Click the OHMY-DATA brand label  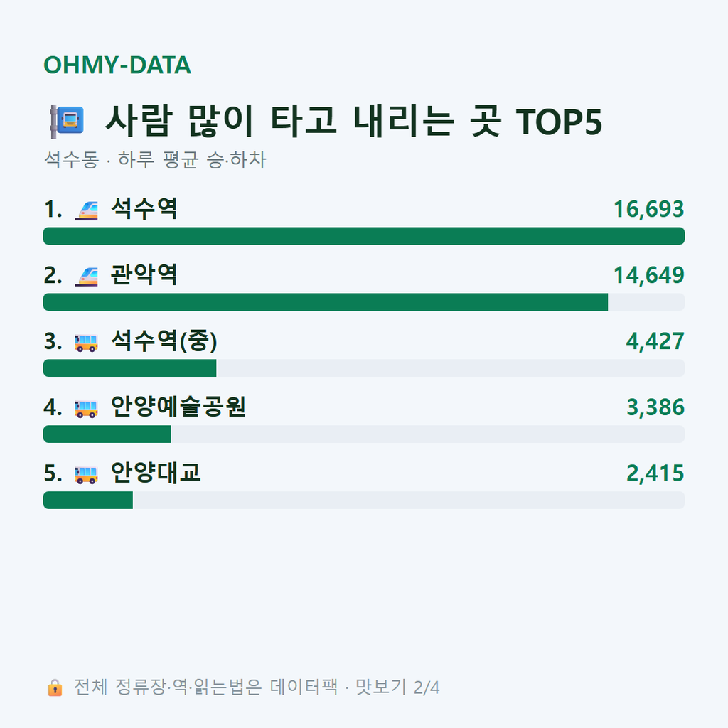tap(117, 65)
